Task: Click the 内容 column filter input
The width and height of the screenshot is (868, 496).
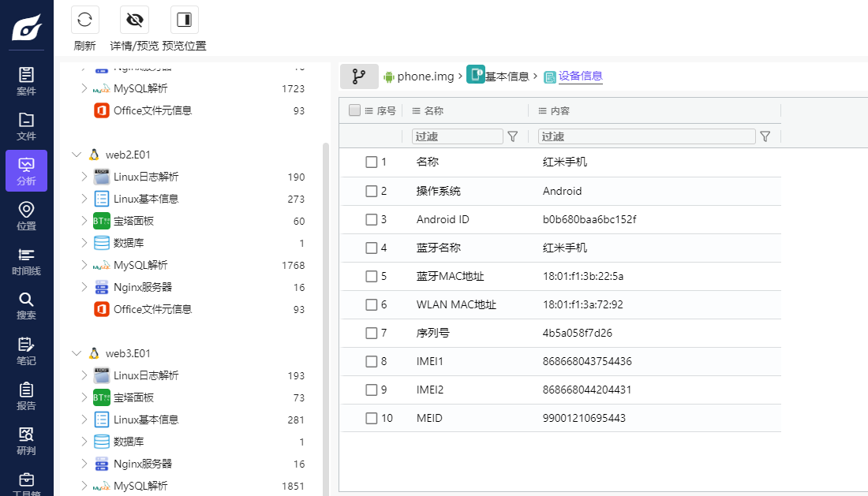Action: click(646, 136)
